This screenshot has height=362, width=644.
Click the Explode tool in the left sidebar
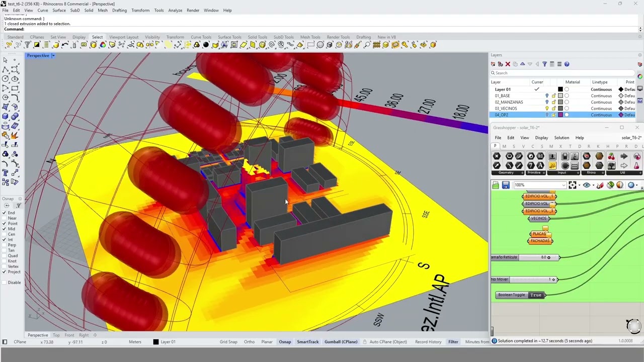point(14,135)
